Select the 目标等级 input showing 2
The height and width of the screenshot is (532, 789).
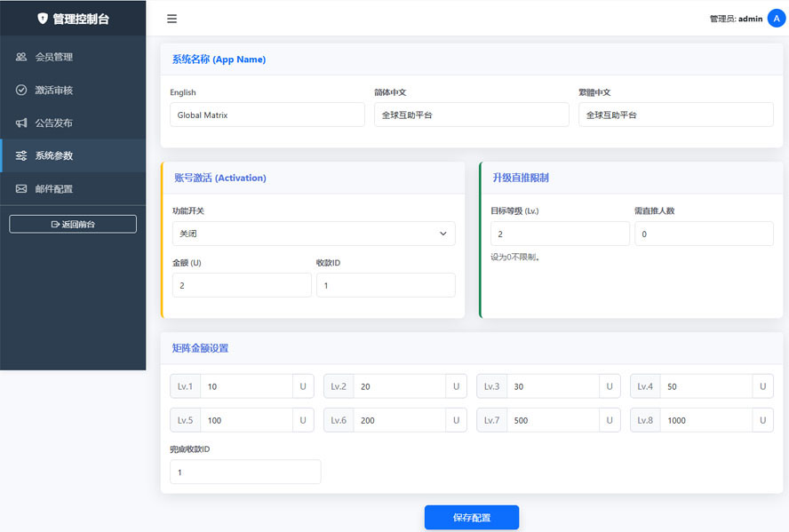[x=560, y=234]
